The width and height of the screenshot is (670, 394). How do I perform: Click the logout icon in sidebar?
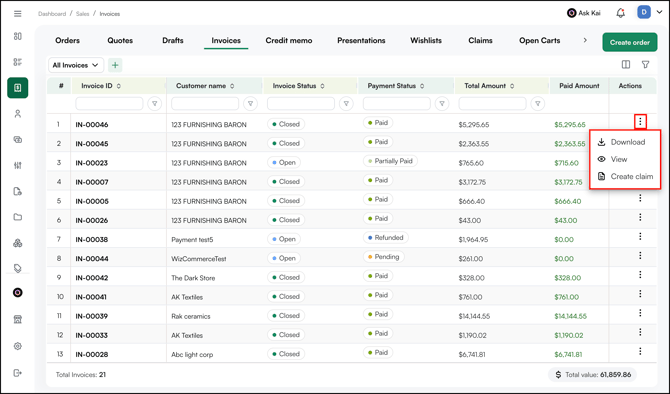click(18, 373)
